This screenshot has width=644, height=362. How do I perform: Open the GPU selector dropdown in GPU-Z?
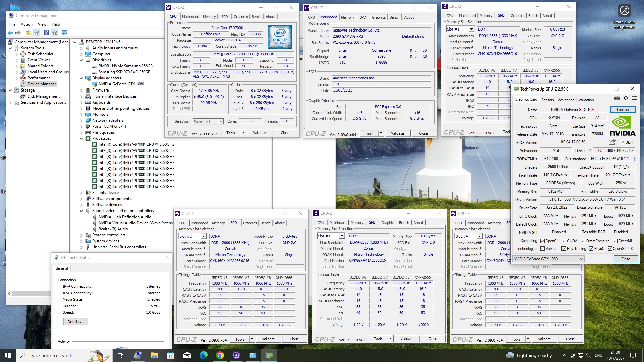(x=548, y=259)
